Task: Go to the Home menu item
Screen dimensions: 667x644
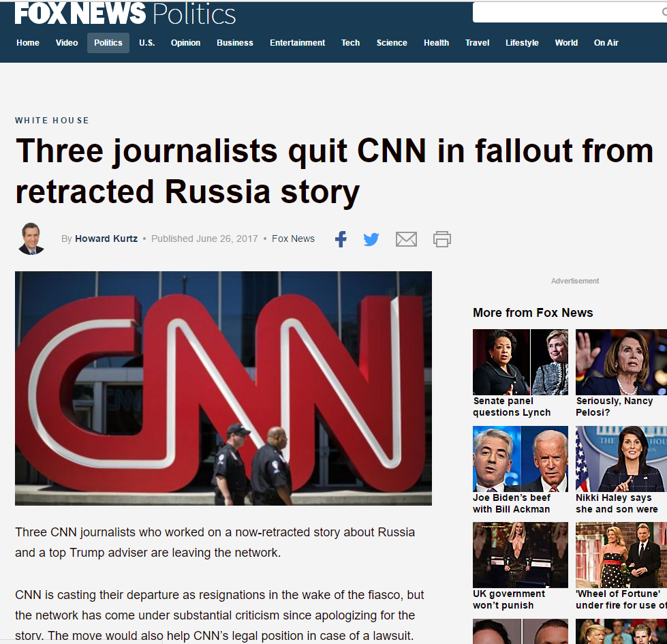Action: 28,43
